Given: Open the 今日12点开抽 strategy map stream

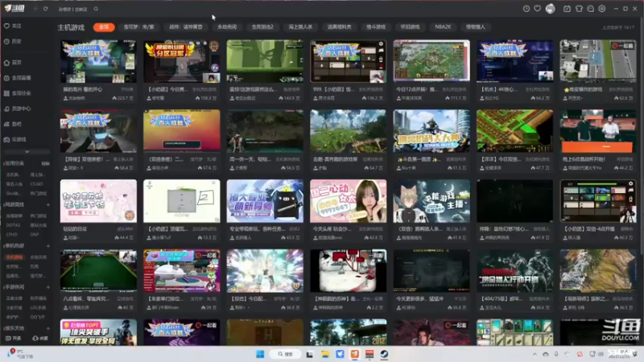Looking at the screenshot, I should click(431, 61).
